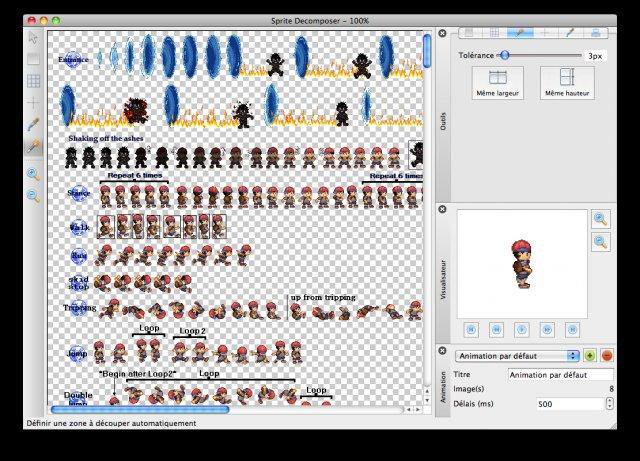Click the vertical Outils panel label
The height and width of the screenshot is (461, 640).
point(443,121)
